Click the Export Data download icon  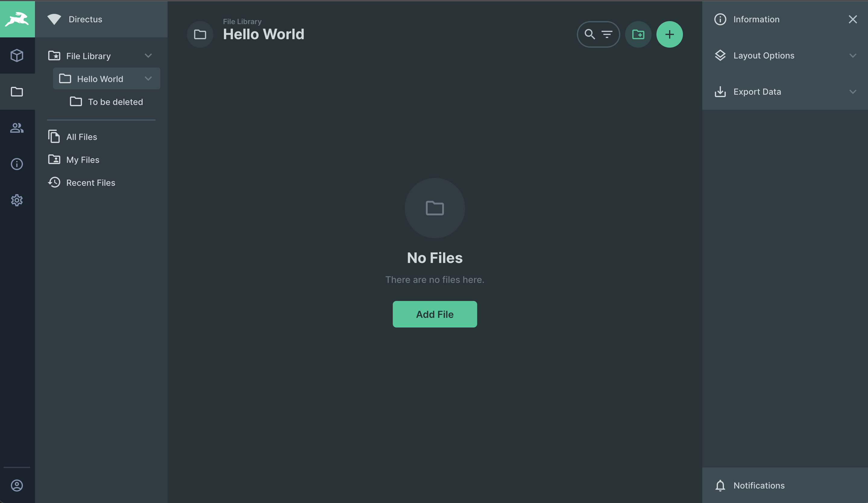(720, 92)
